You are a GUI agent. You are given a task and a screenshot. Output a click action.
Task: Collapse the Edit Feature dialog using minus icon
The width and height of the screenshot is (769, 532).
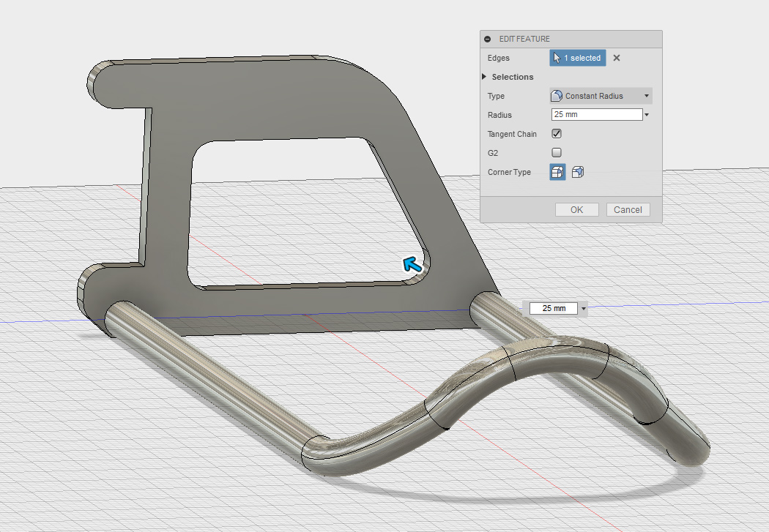(488, 39)
